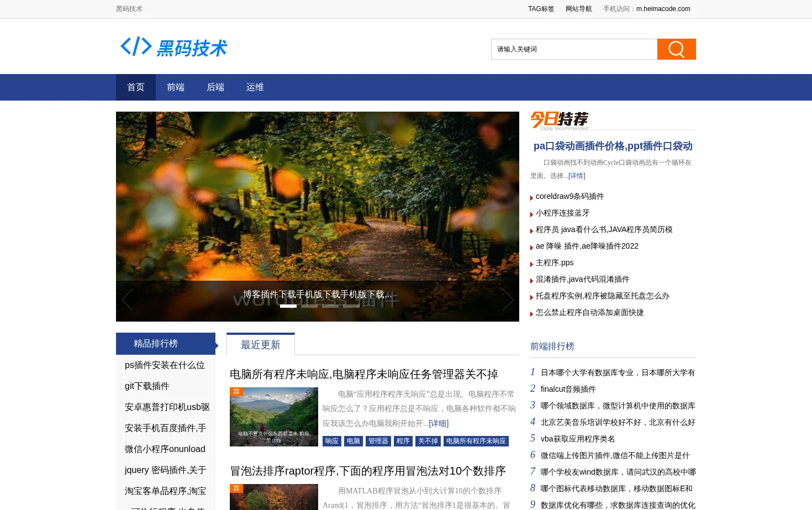
Task: Click the orange search magnifier button
Action: (676, 49)
